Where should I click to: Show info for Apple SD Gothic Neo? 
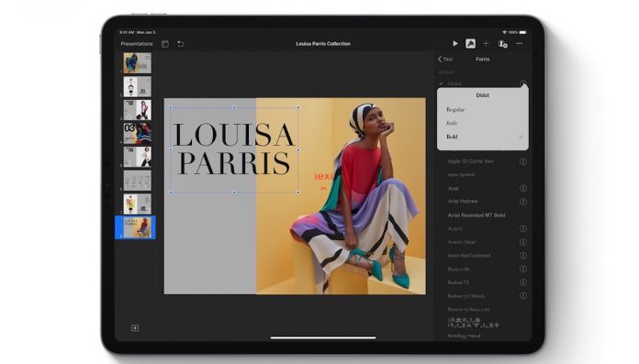tap(523, 161)
